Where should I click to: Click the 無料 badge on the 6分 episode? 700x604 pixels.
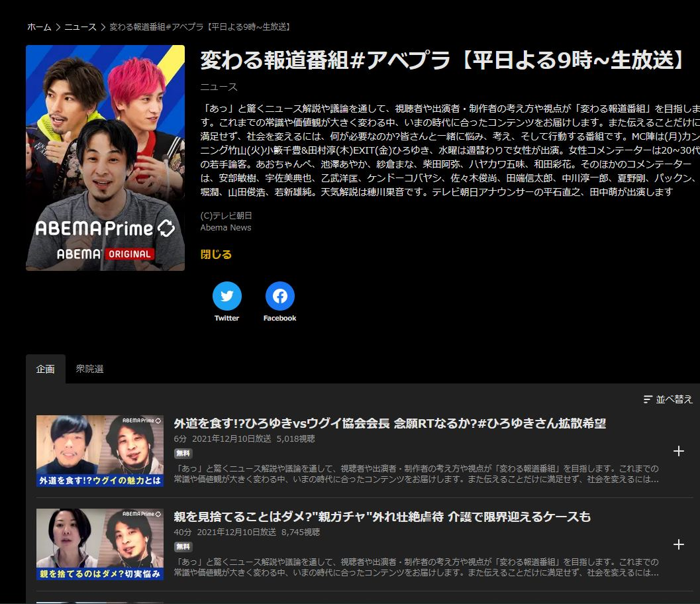click(183, 454)
